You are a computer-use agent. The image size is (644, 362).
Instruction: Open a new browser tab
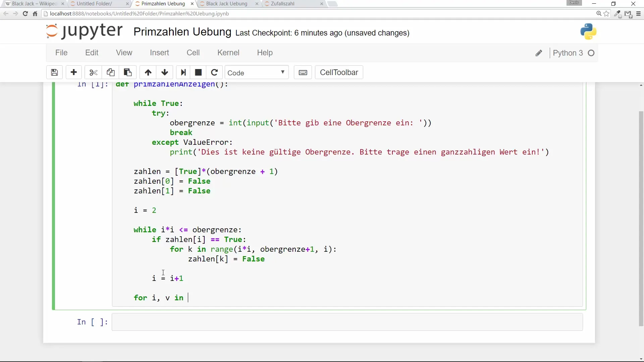tap(332, 4)
